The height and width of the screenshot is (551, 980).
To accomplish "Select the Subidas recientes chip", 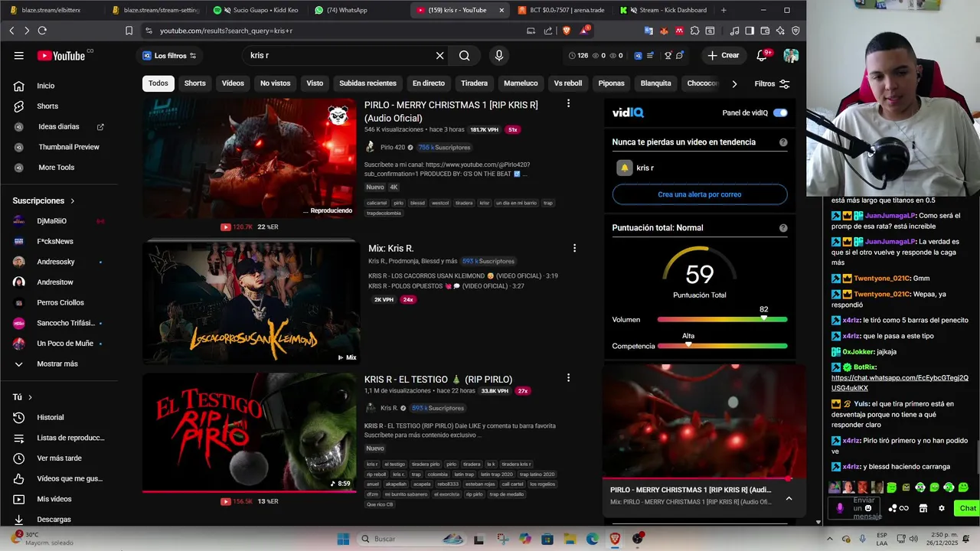I will [367, 83].
